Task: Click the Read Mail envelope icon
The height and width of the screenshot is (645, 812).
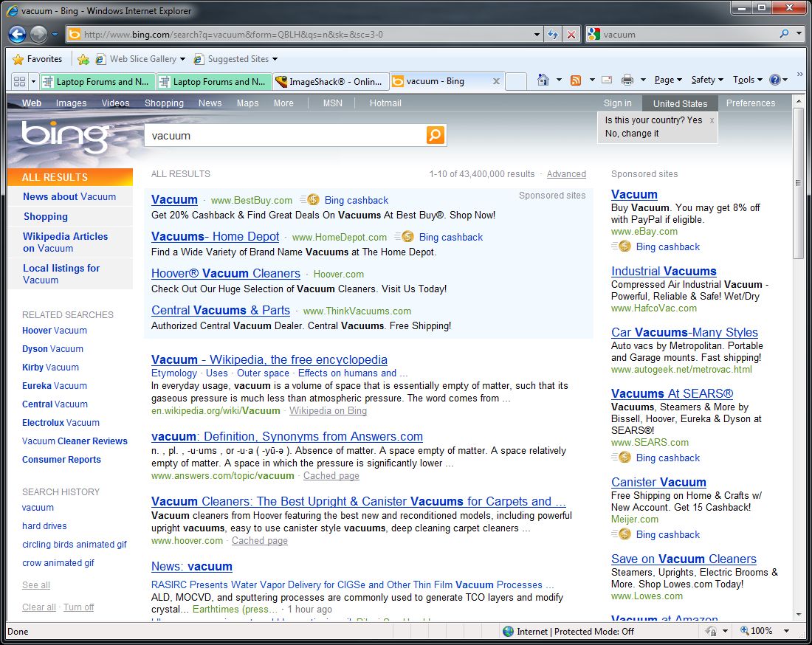Action: click(x=607, y=80)
